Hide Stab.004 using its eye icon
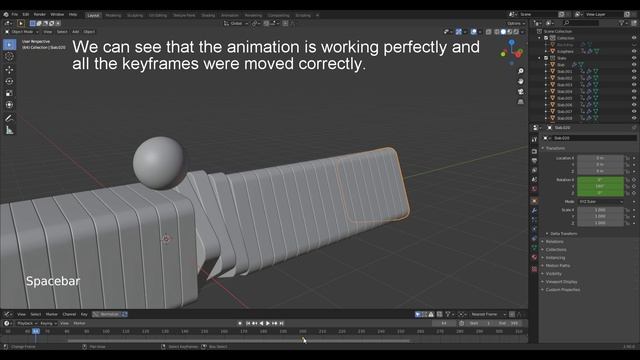The width and height of the screenshot is (640, 360). point(634,91)
